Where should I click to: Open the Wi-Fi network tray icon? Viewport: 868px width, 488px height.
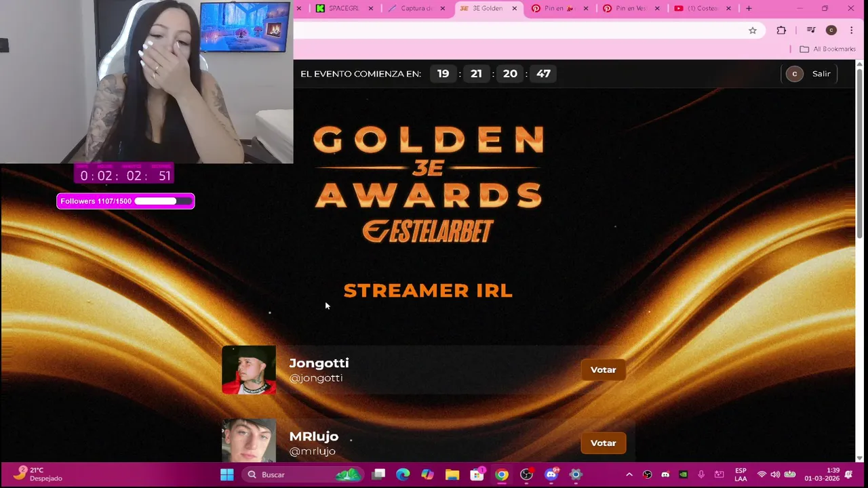(762, 474)
